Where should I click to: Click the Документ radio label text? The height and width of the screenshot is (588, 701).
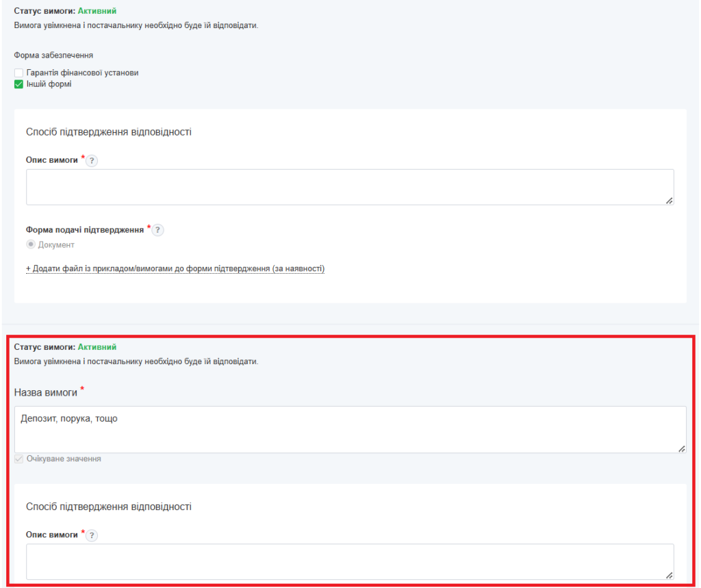point(56,244)
